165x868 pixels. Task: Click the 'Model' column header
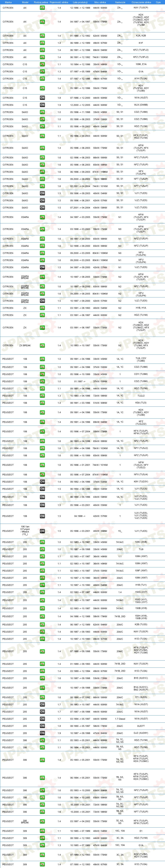coord(25,2)
